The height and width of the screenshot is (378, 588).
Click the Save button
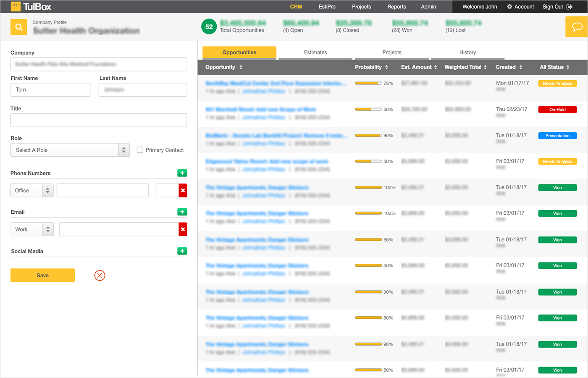click(x=42, y=276)
